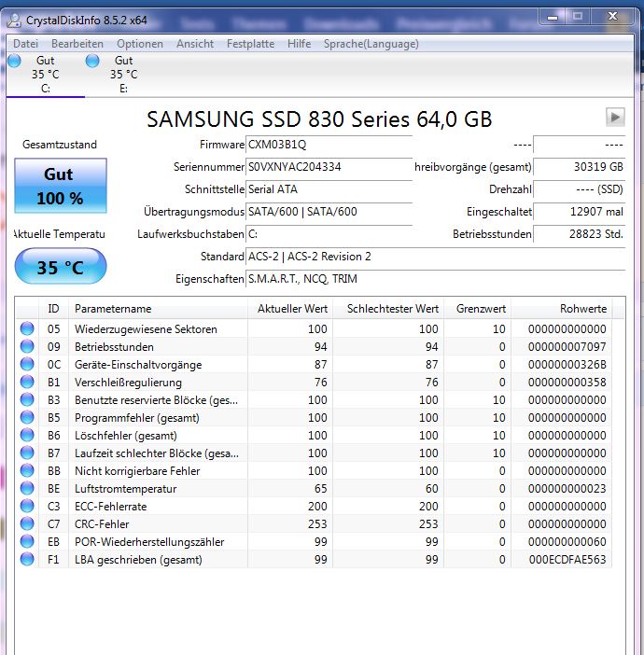Switch to the C: drive tab

pos(46,75)
